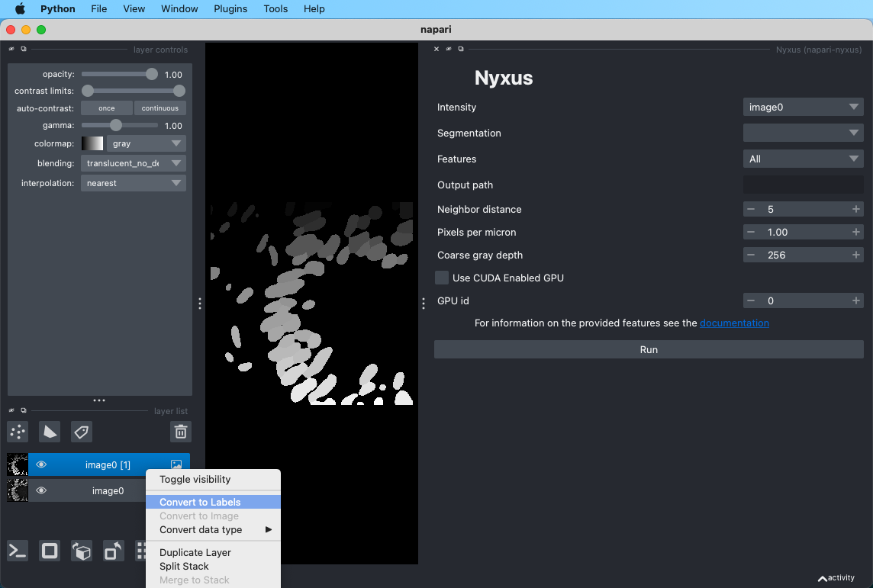
Task: Toggle 2D/3D view button
Action: point(50,551)
